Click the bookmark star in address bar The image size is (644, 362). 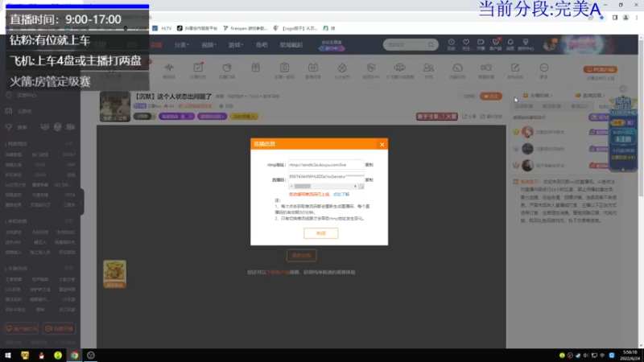601,18
